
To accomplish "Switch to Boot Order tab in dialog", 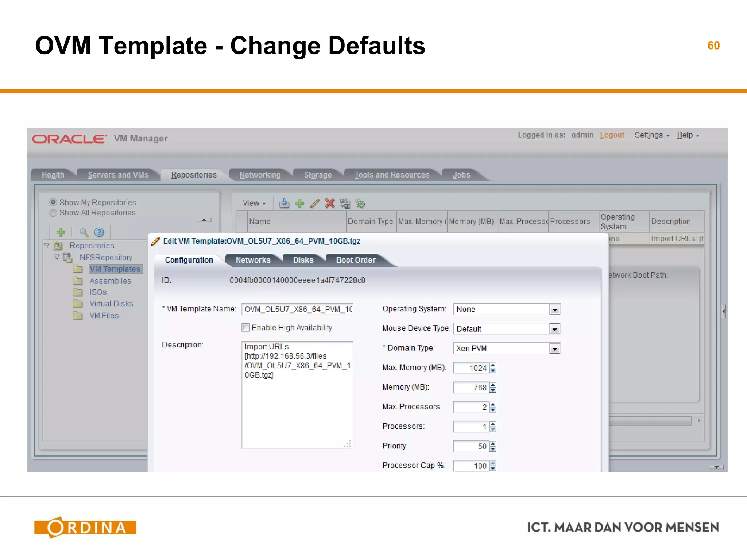I will [356, 260].
